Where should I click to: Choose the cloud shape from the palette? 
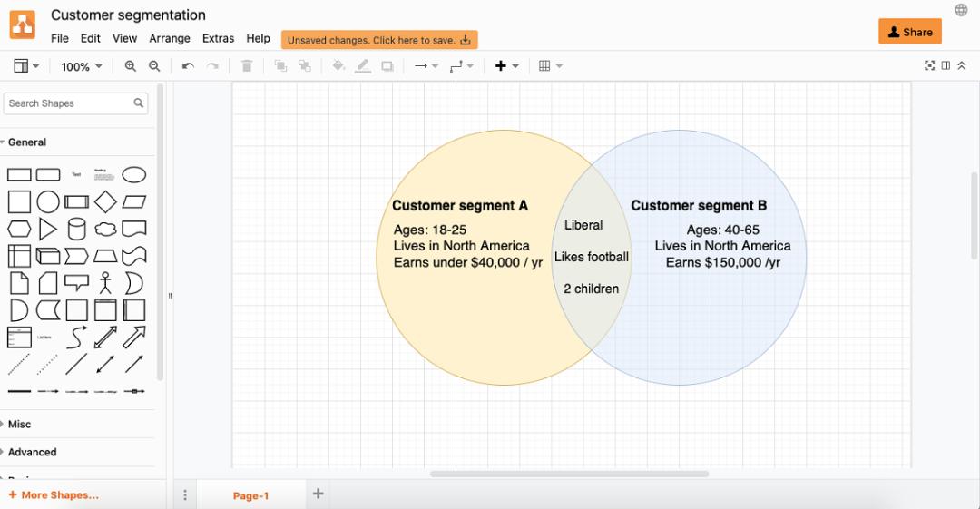point(105,229)
